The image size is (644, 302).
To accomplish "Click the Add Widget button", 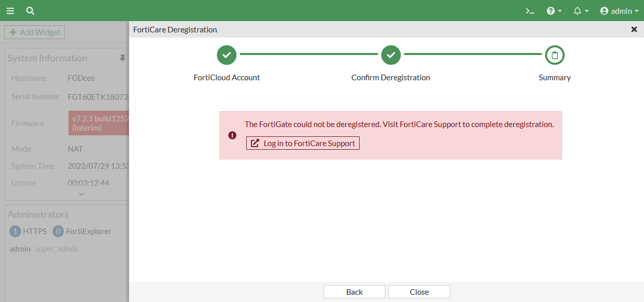I will point(35,32).
